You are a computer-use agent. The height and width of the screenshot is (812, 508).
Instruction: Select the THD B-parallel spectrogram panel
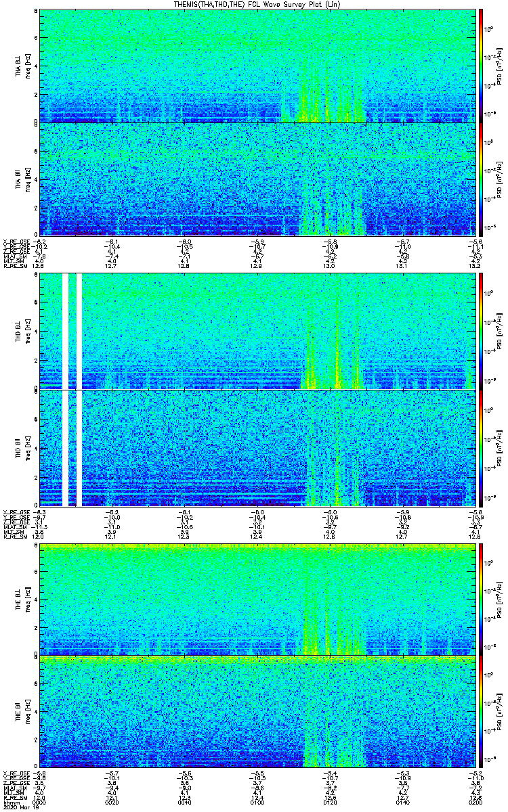click(x=256, y=448)
